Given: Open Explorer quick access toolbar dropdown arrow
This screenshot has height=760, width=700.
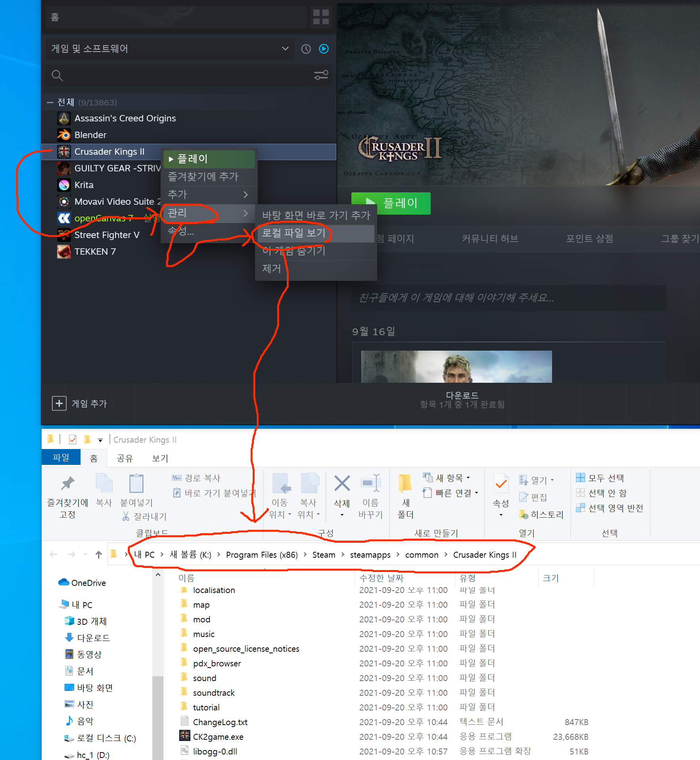Looking at the screenshot, I should (100, 440).
